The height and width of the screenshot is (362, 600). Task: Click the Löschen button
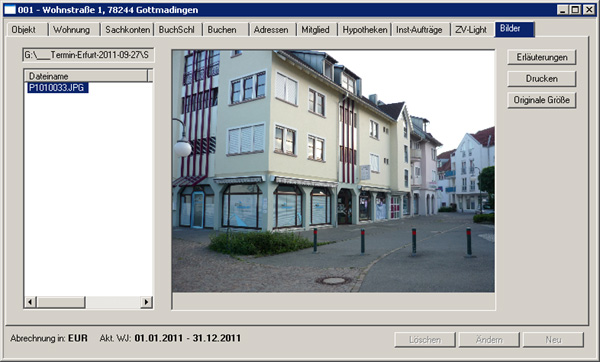(x=425, y=340)
